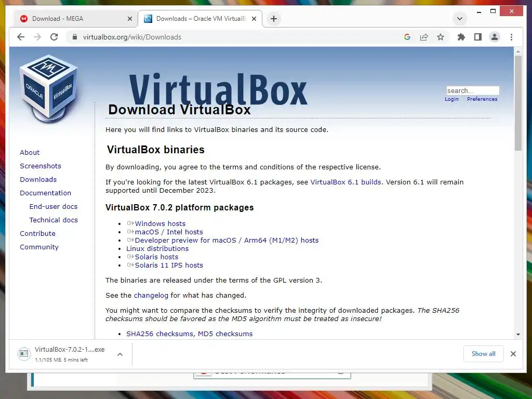
Task: Click the scrollbar up arrow
Action: tap(518, 51)
